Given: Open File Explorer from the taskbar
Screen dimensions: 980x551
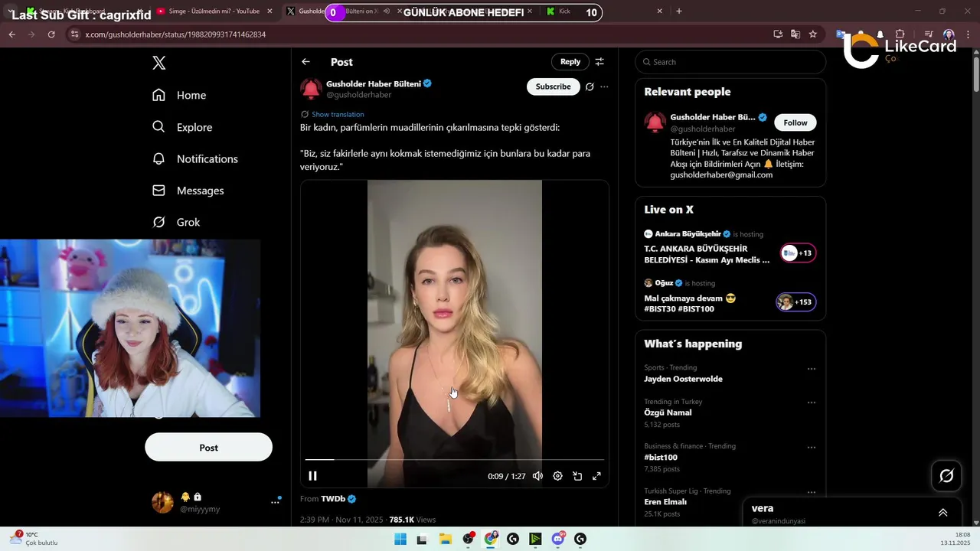Looking at the screenshot, I should 445,539.
